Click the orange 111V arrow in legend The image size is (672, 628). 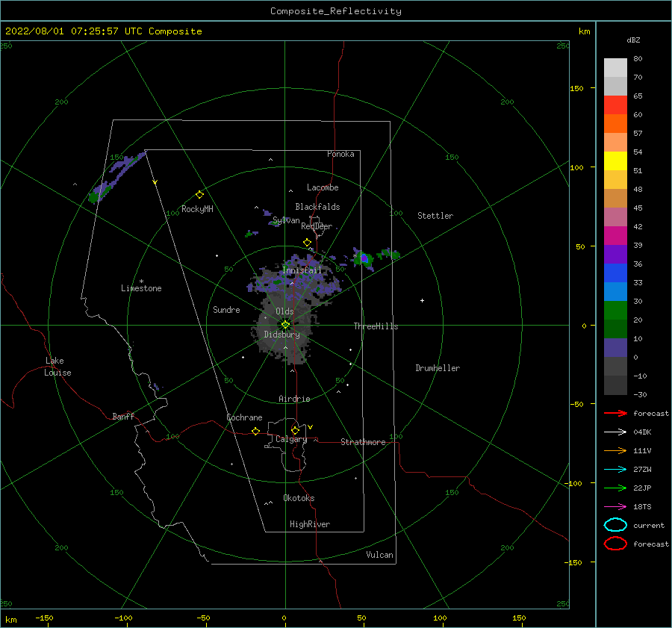click(x=615, y=450)
